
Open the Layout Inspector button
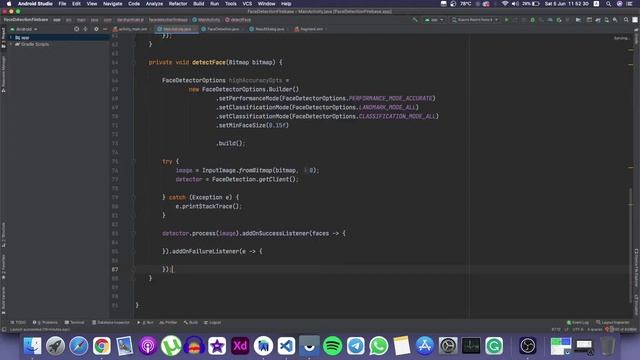click(613, 322)
